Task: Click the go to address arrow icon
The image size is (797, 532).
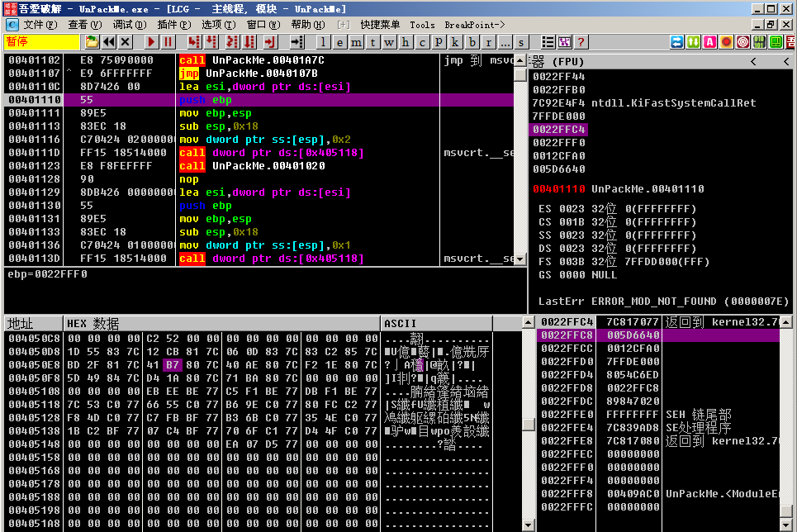Action: pos(297,42)
